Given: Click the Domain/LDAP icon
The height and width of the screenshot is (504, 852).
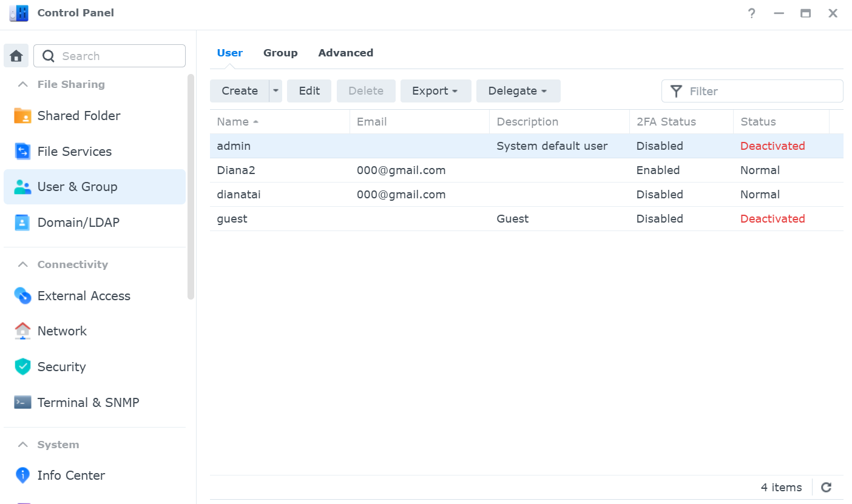Looking at the screenshot, I should pos(22,223).
